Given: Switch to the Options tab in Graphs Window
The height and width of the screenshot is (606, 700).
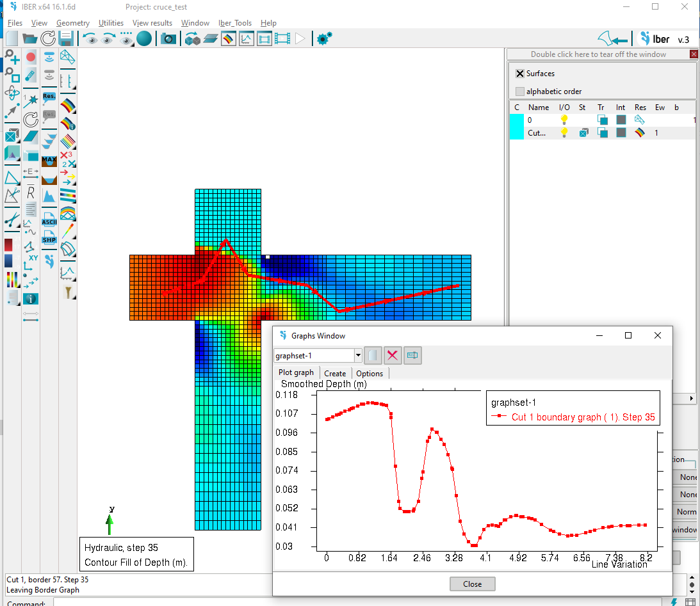Looking at the screenshot, I should [x=370, y=373].
